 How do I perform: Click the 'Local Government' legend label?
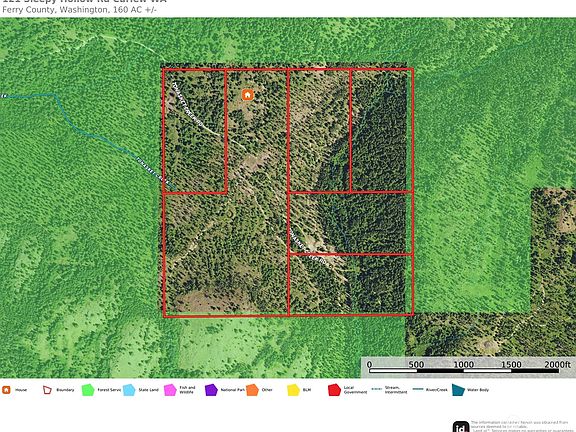[x=355, y=390]
